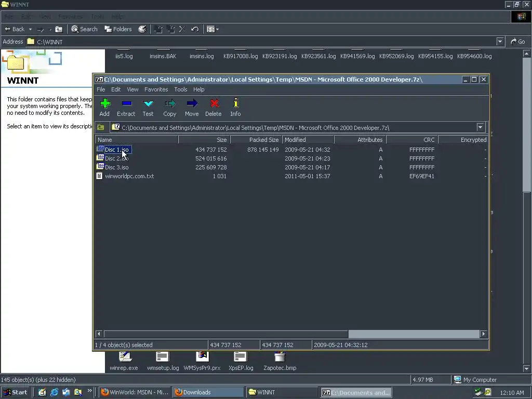Click the Extract icon in 7-Zip
The height and width of the screenshot is (399, 532).
126,107
